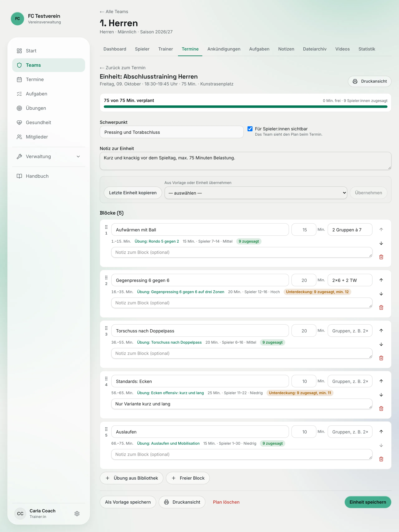
Task: Click Letzte Einheit kopieren button
Action: click(x=133, y=193)
